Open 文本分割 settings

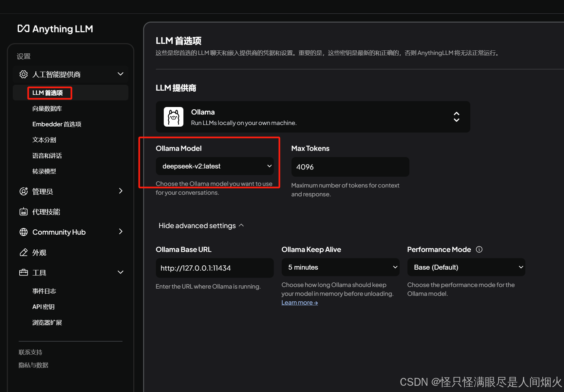coord(44,140)
